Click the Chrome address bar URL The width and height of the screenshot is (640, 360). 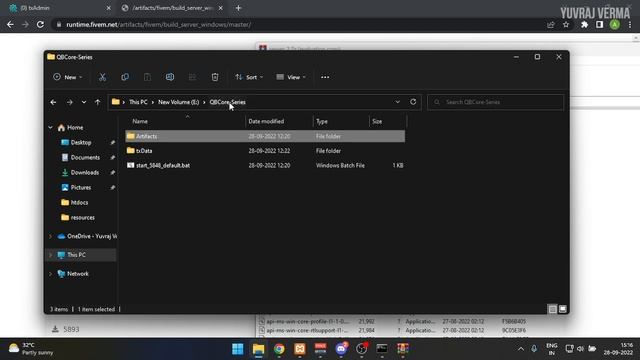coord(159,24)
